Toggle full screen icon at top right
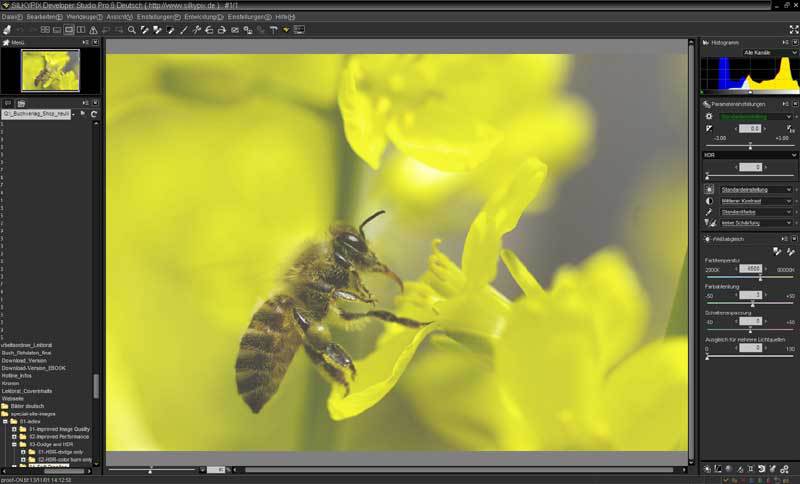The width and height of the screenshot is (800, 484). coord(794,30)
